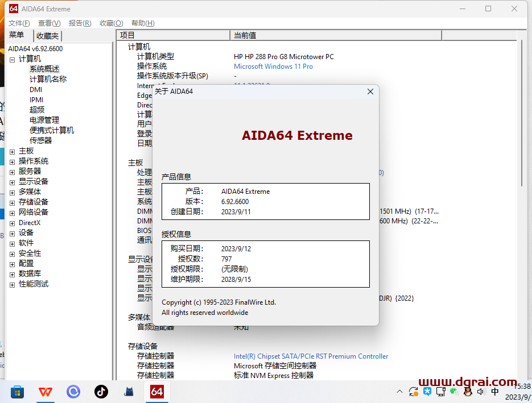Select 电源管理 in the tree
Screen dimensions: 532x403
[x=44, y=120]
